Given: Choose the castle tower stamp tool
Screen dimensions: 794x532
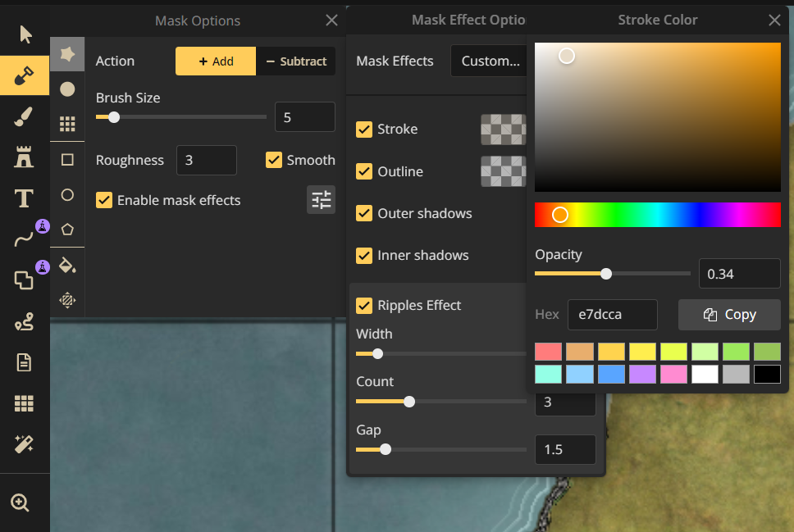Looking at the screenshot, I should [24, 157].
